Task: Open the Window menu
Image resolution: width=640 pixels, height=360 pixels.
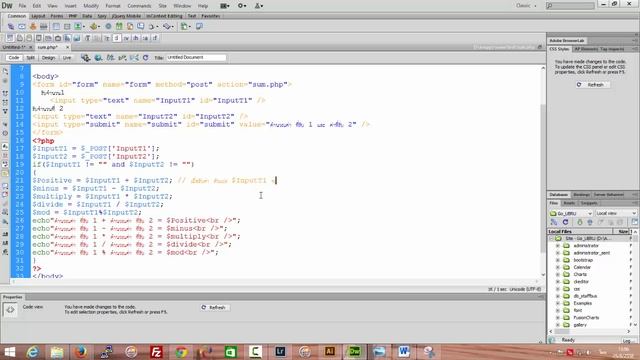Action: (x=182, y=6)
